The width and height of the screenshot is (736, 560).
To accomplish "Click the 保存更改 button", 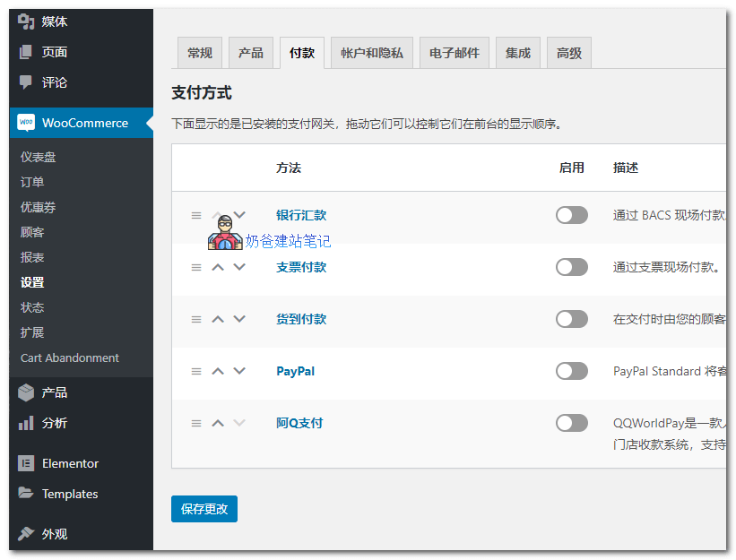I will [203, 508].
